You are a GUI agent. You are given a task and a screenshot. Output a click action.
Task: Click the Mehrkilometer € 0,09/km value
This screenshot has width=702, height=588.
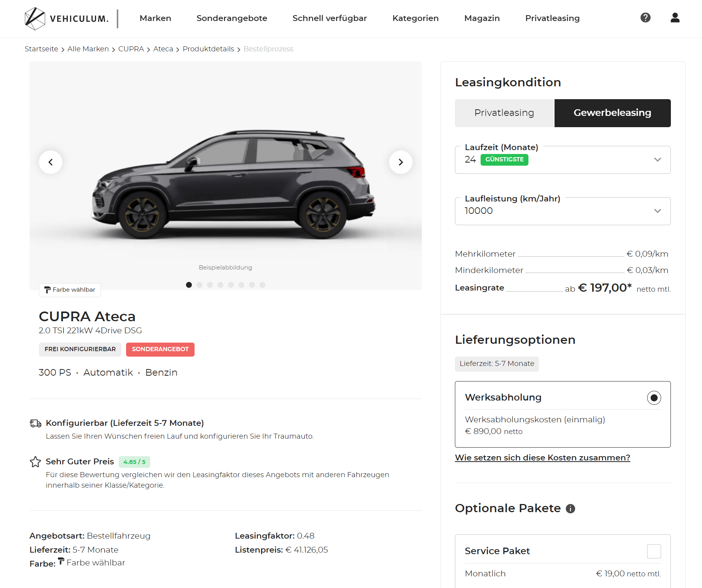coord(648,254)
